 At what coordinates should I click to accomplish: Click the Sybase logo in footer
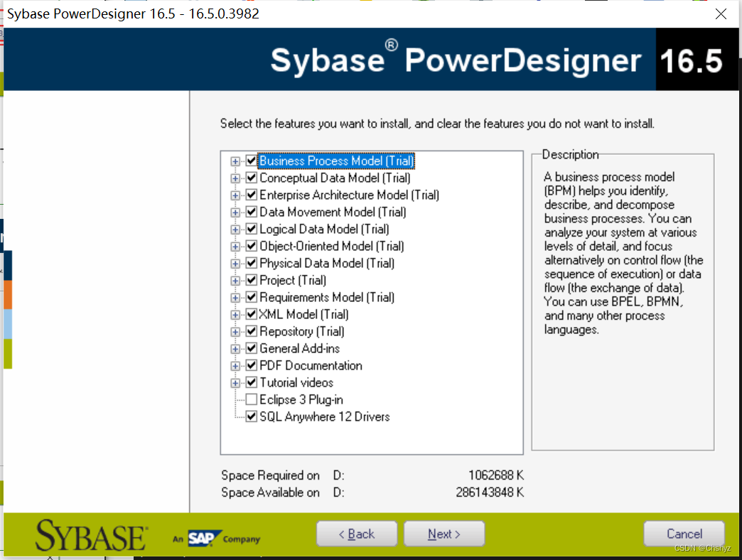[92, 535]
